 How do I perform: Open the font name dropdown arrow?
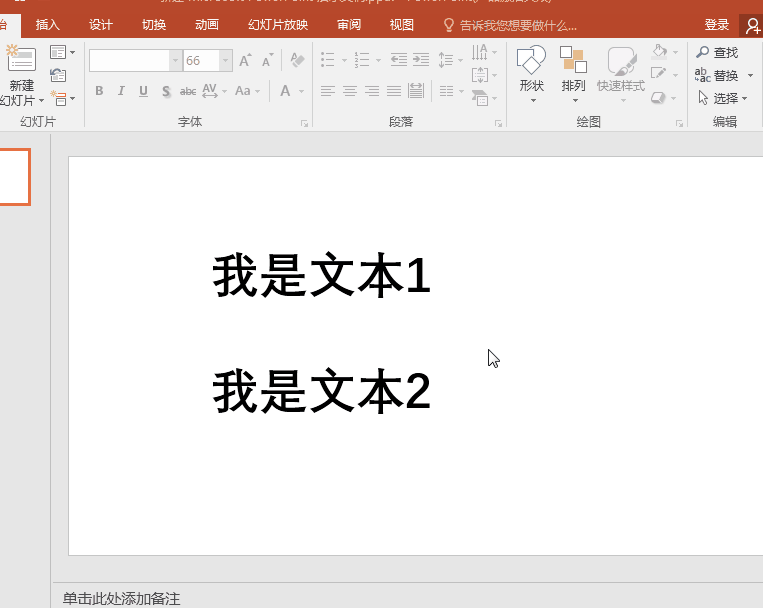point(175,61)
